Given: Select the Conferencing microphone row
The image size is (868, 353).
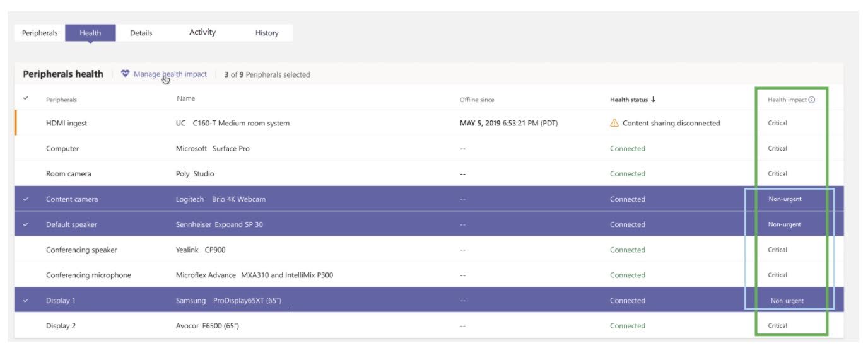Looking at the screenshot, I should pyautogui.click(x=88, y=275).
